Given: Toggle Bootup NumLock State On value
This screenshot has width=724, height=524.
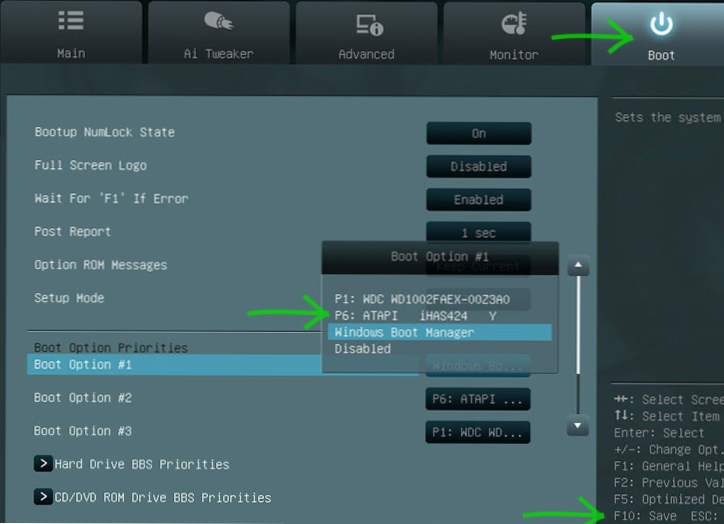Looking at the screenshot, I should 479,133.
